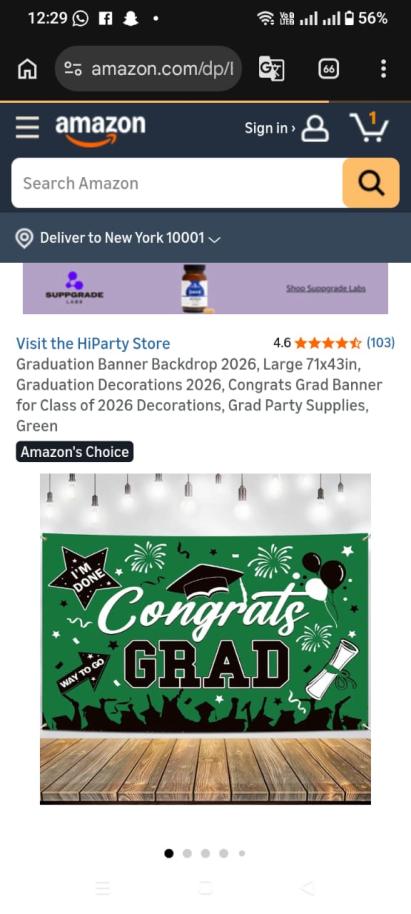
Task: Click the orange search magnifier button
Action: 371,183
